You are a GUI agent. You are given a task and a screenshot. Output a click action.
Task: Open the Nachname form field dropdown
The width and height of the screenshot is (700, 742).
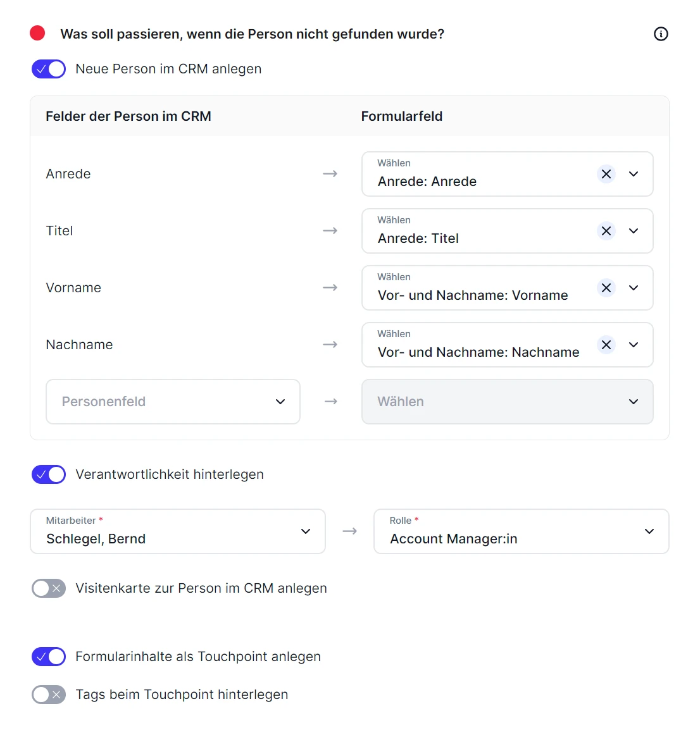[633, 345]
